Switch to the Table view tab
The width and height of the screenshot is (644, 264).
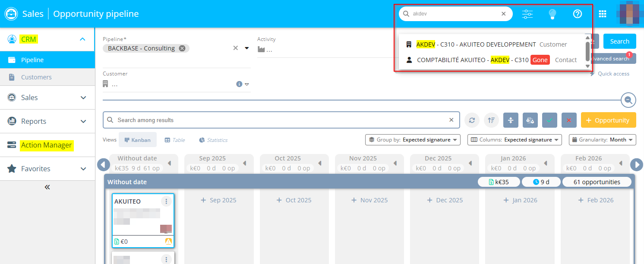pyautogui.click(x=175, y=140)
